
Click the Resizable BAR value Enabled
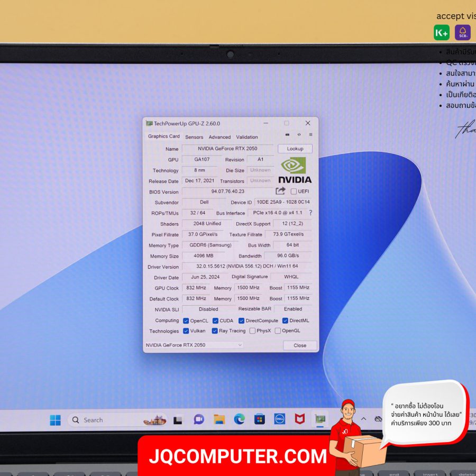tap(293, 309)
